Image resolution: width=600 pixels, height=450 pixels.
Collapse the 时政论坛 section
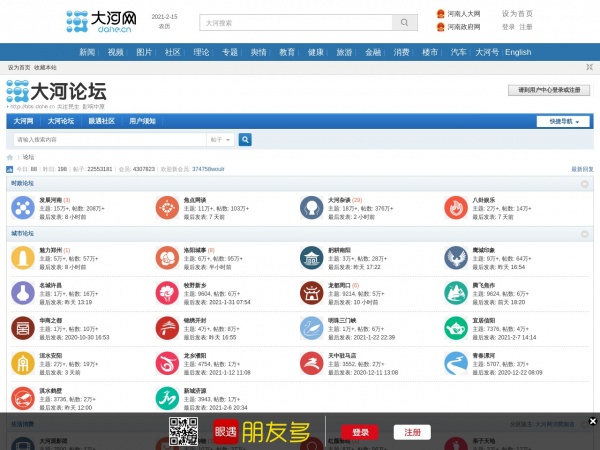(585, 184)
